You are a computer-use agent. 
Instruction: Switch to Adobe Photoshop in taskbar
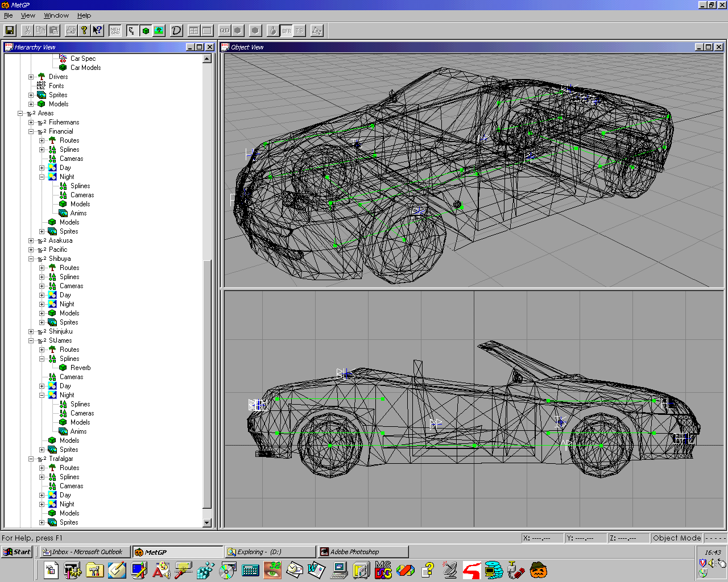point(362,552)
